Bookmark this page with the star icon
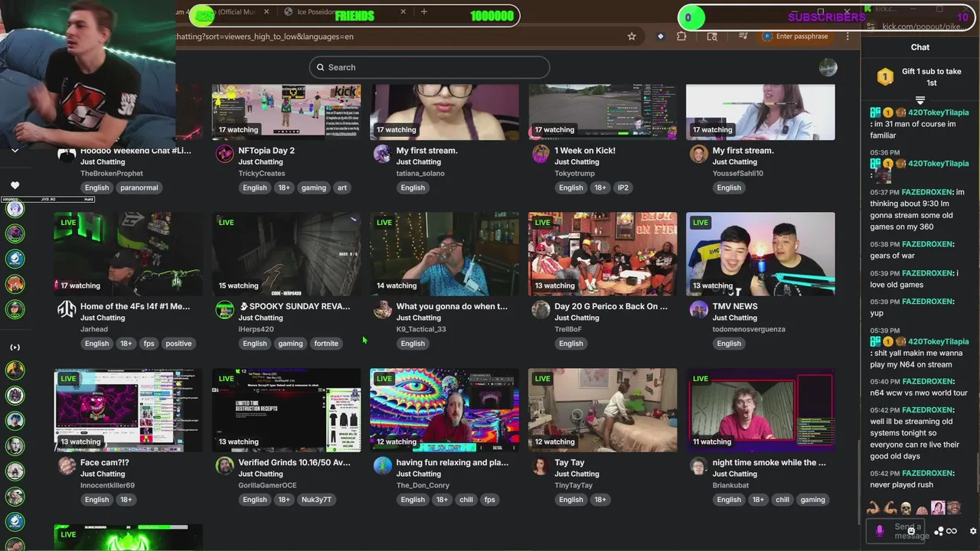 click(x=632, y=36)
